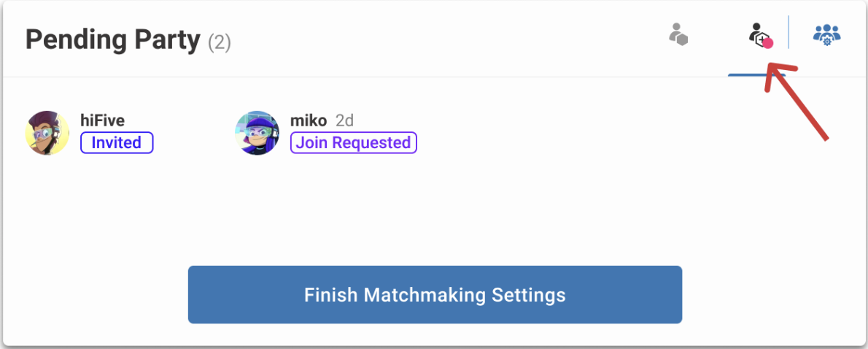Select the pending party tab with plus hexagon
This screenshot has height=349, width=868.
click(x=759, y=35)
